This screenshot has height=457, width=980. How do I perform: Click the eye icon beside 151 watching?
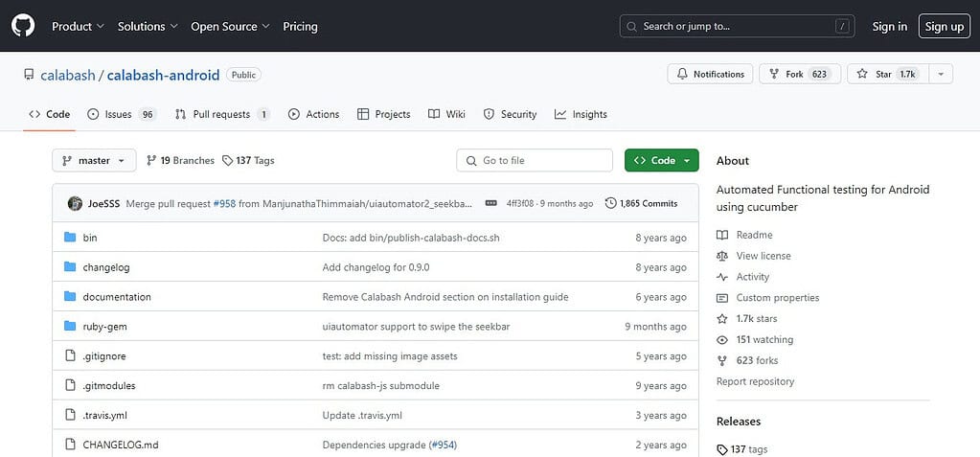click(x=722, y=340)
